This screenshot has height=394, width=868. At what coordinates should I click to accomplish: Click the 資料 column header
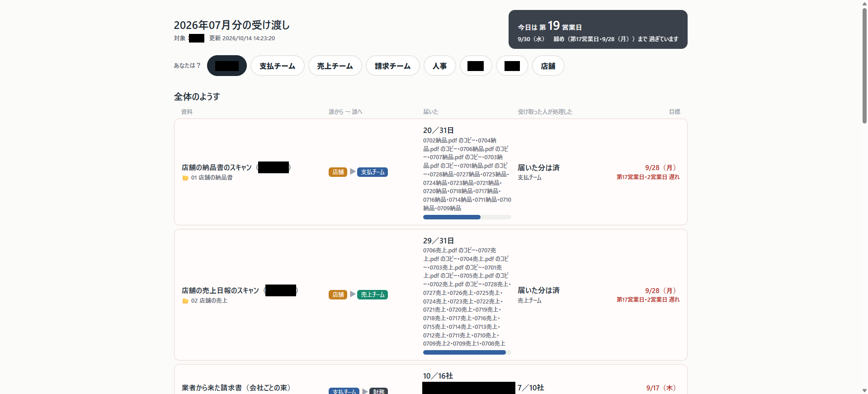(x=187, y=112)
